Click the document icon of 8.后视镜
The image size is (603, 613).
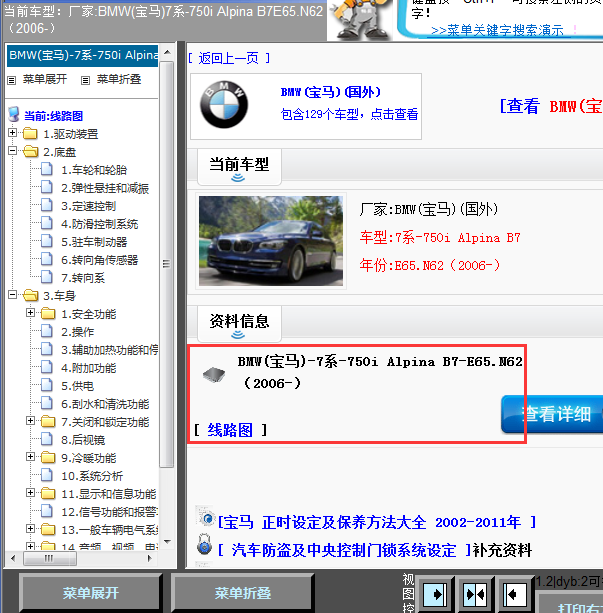click(47, 439)
